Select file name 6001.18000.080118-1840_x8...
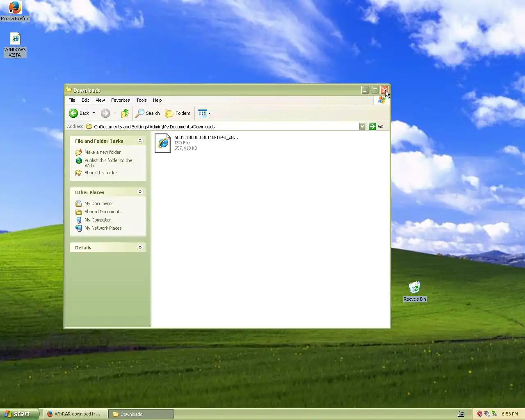This screenshot has height=420, width=525. [206, 137]
